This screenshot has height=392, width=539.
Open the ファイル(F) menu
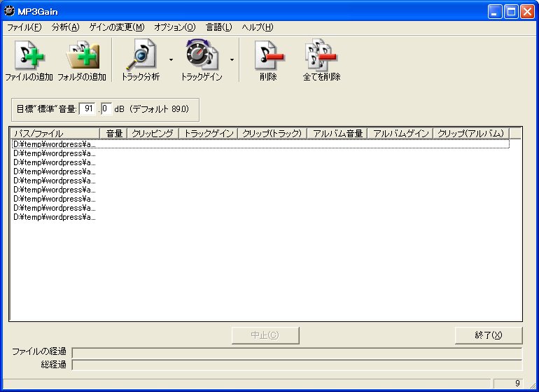(x=24, y=27)
